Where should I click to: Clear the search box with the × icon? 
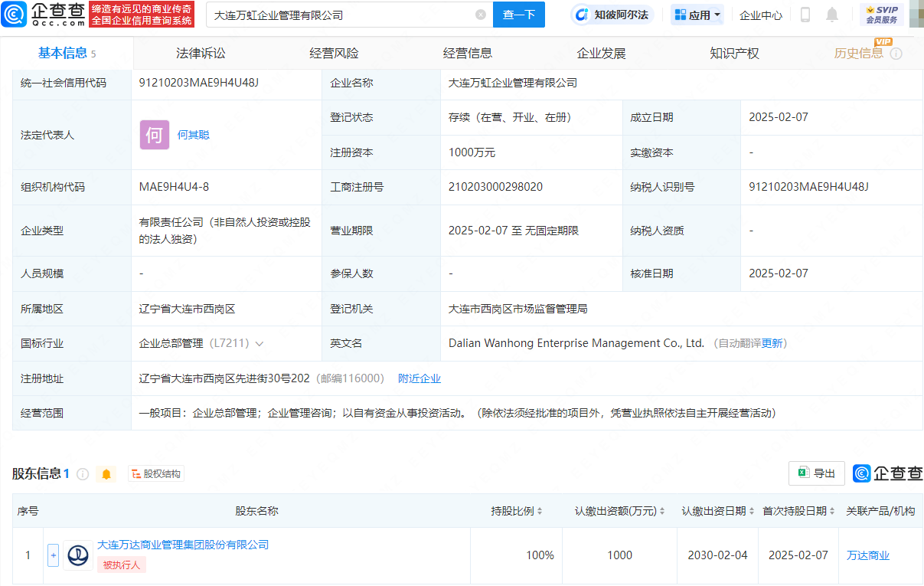[481, 15]
